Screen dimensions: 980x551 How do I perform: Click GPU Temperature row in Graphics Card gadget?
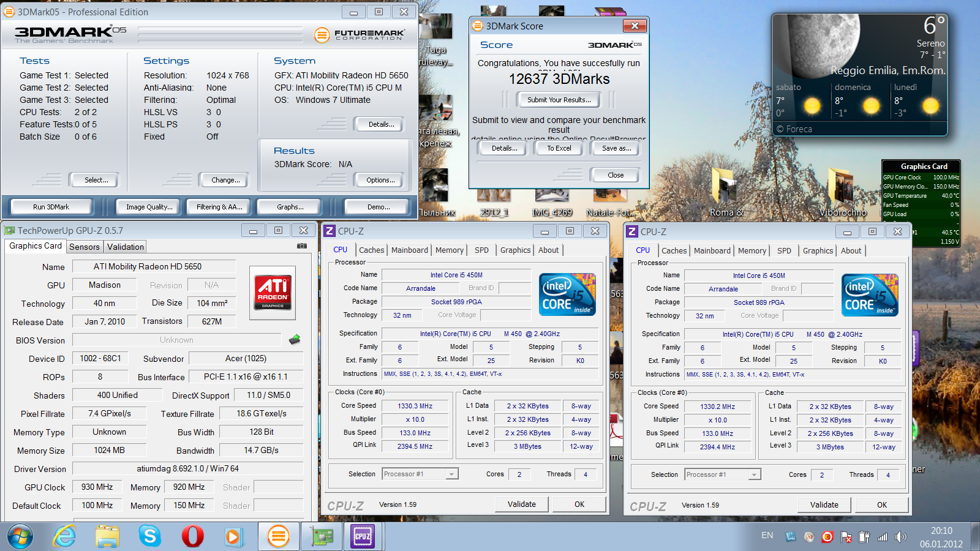point(921,196)
